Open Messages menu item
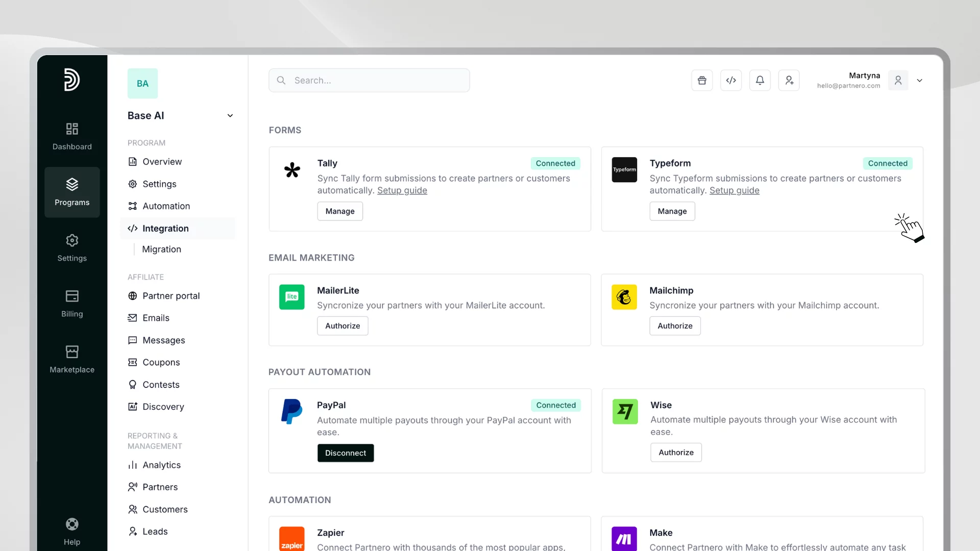980x551 pixels. 178,340
